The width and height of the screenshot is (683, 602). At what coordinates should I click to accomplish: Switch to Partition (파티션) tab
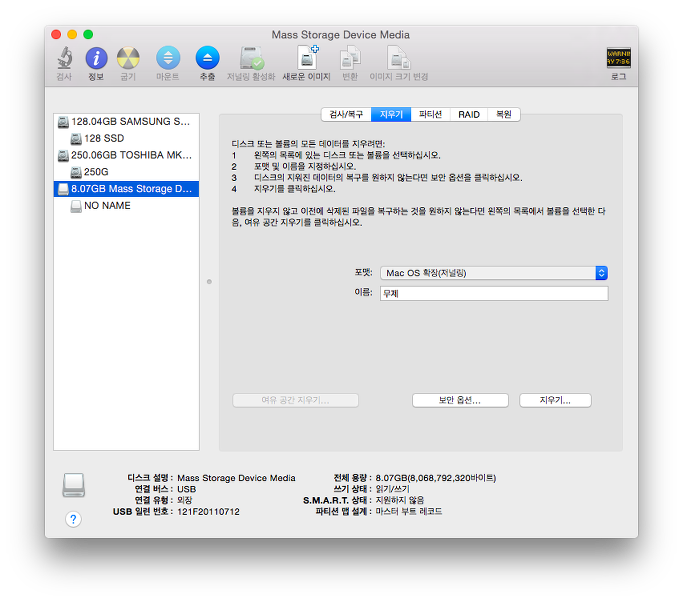(x=430, y=115)
